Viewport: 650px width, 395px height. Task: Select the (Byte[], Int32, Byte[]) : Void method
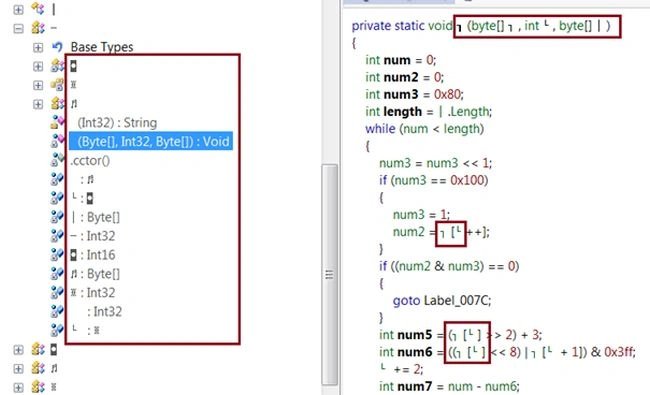(151, 141)
